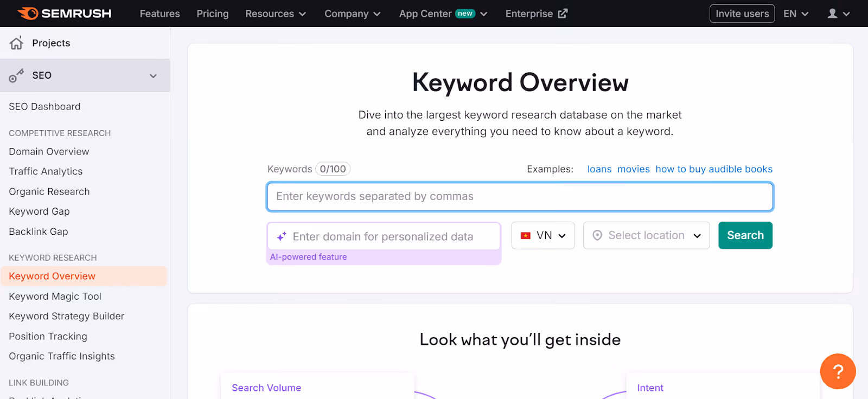Viewport: 868px width, 399px height.
Task: Open the EN language selector
Action: click(x=796, y=14)
